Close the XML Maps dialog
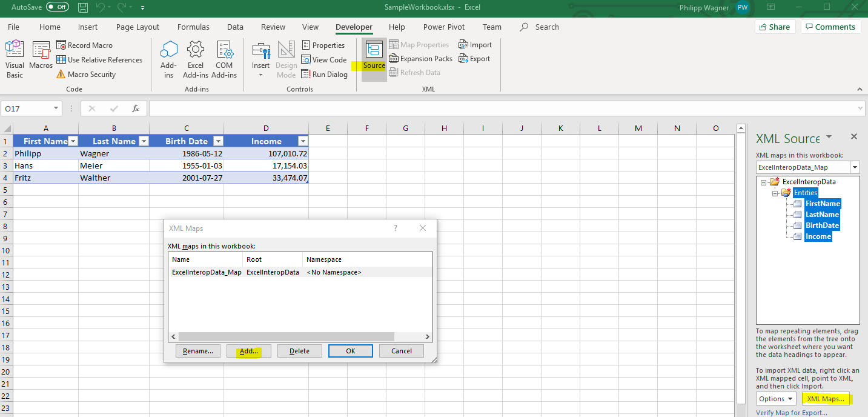 [423, 229]
